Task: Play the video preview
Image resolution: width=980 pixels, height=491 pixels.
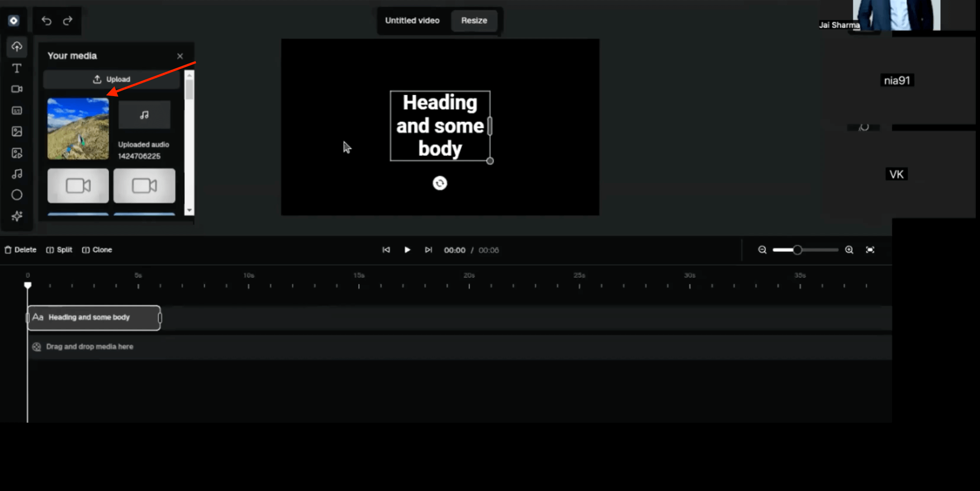Action: [x=407, y=250]
